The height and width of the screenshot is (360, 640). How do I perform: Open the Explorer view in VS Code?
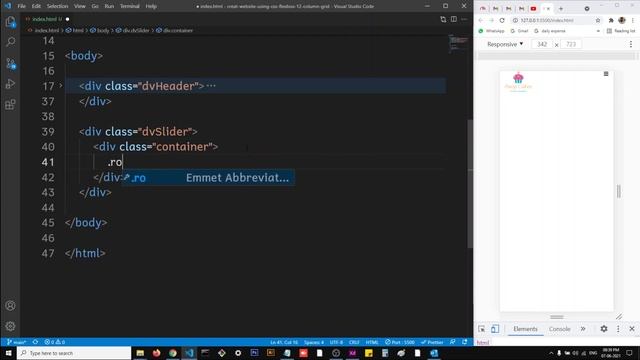pyautogui.click(x=11, y=22)
